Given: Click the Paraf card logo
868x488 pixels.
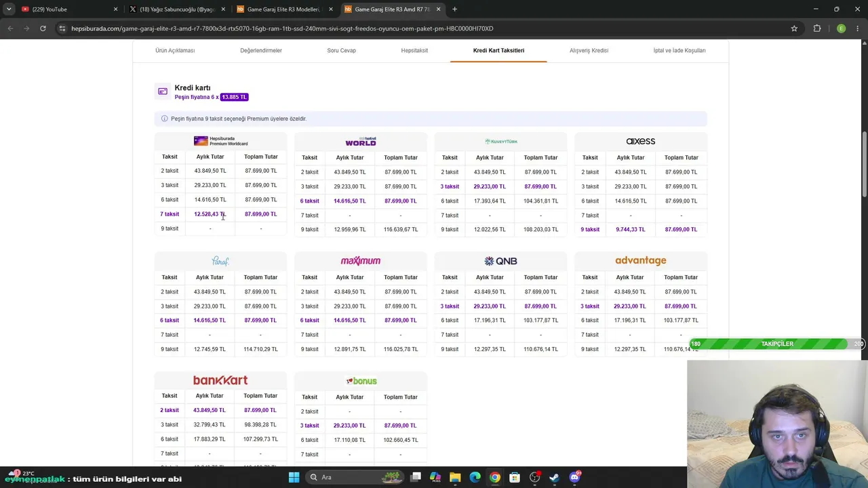Looking at the screenshot, I should click(220, 261).
